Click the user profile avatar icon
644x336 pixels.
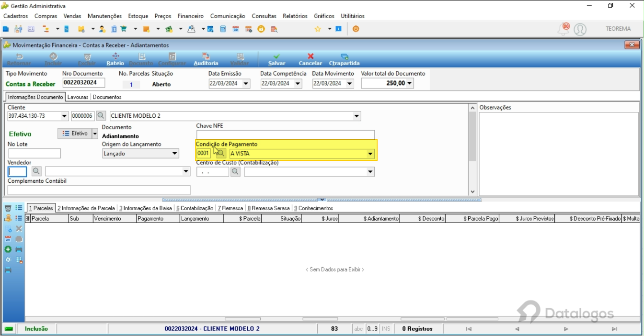(580, 29)
